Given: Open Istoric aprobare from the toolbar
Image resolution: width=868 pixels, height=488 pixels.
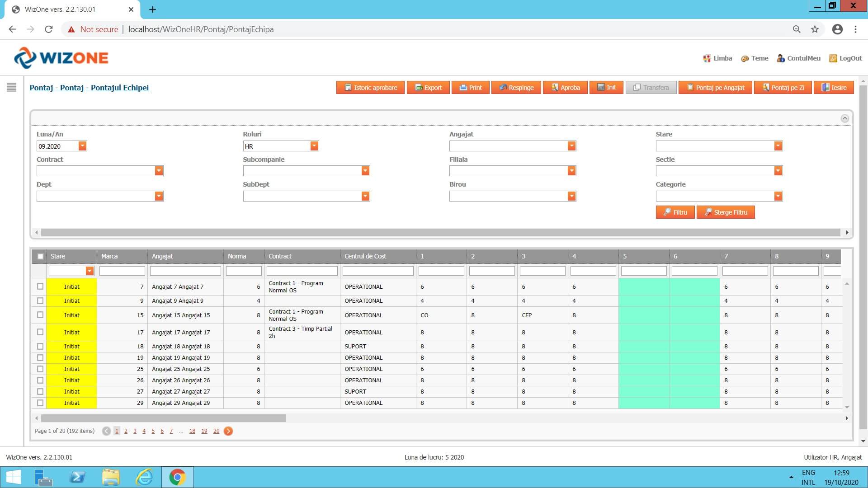Looking at the screenshot, I should point(370,88).
